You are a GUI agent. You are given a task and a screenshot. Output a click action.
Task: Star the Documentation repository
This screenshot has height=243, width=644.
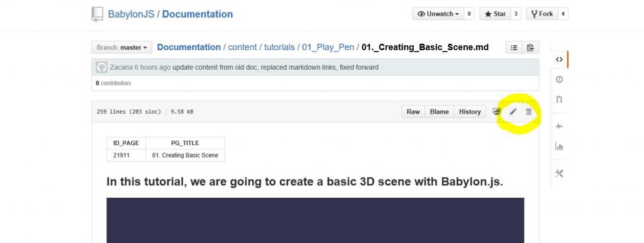(x=495, y=14)
